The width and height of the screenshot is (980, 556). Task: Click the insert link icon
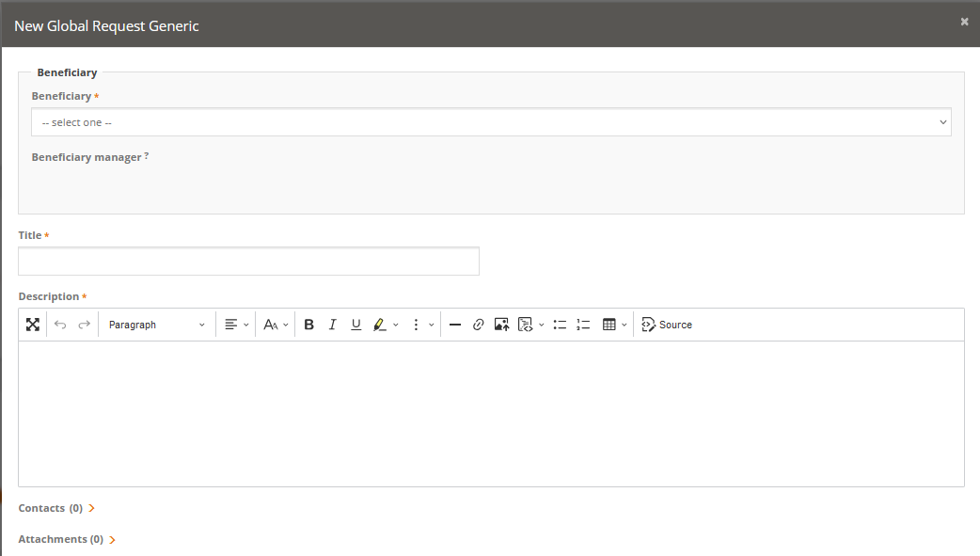coord(478,325)
